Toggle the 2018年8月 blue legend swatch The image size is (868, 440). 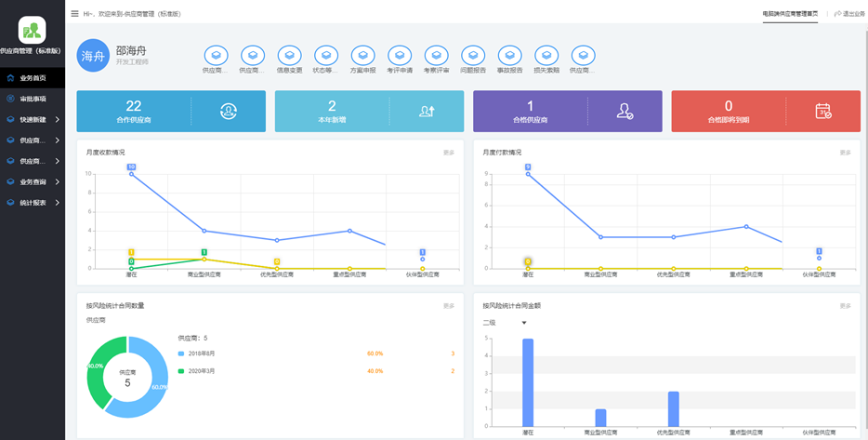tap(181, 354)
